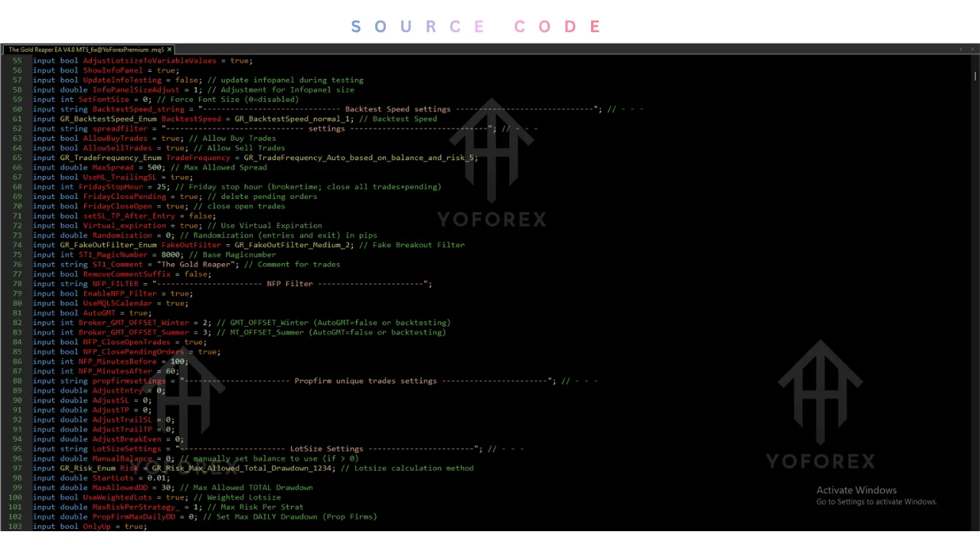This screenshot has width=980, height=551.
Task: Click GR_FakeOutFilter_Medium_2 value on line 74
Action: [293, 245]
